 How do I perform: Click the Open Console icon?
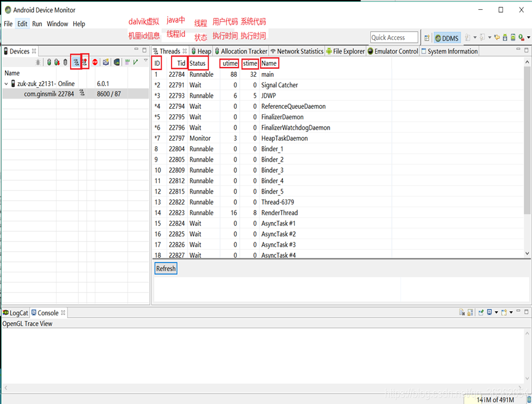(x=504, y=312)
